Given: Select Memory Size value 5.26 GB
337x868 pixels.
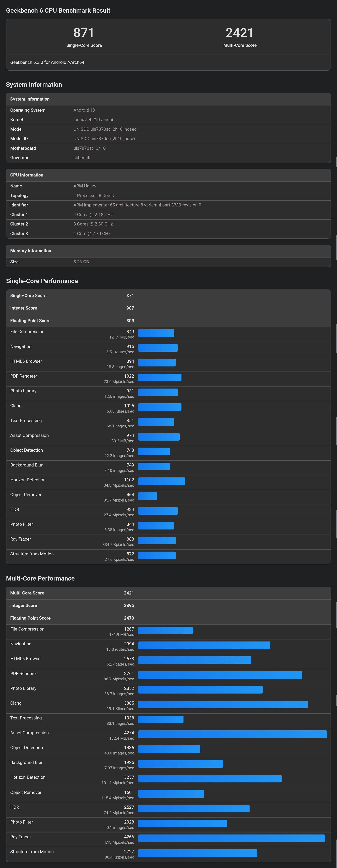Looking at the screenshot, I should [x=81, y=262].
